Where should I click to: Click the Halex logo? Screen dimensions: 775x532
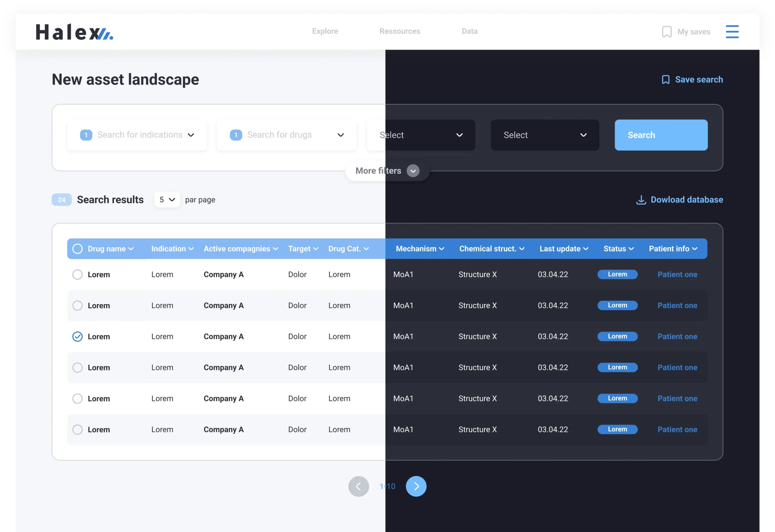[74, 32]
